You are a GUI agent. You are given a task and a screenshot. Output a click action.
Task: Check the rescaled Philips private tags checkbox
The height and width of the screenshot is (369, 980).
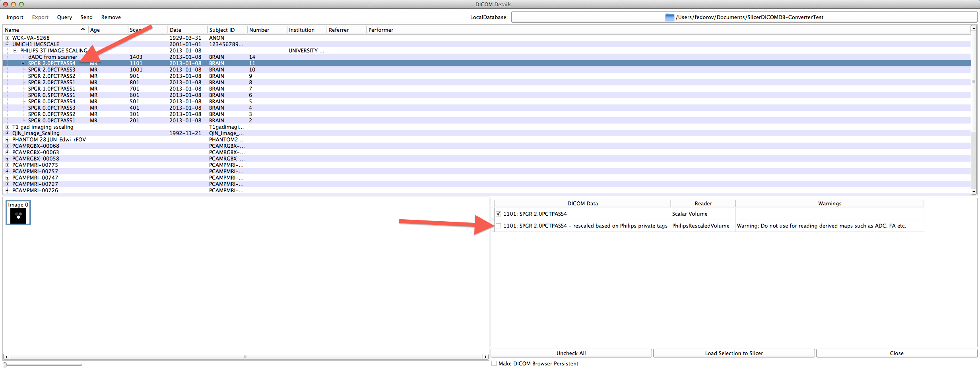(x=498, y=226)
